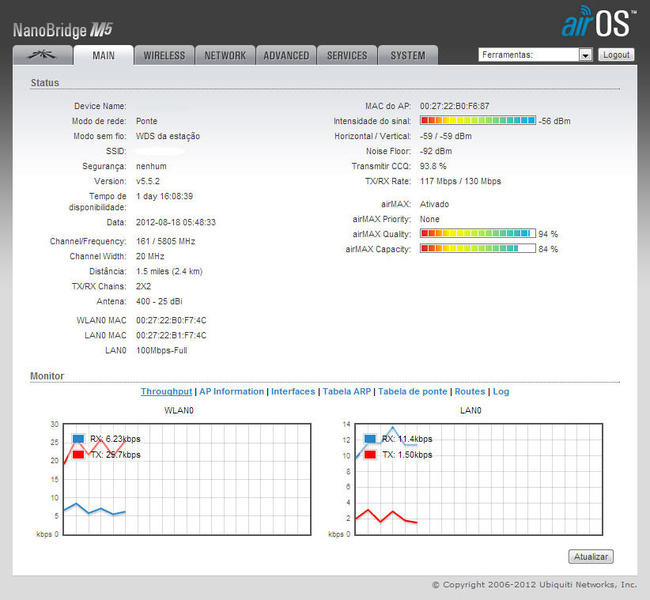Click the Noise Floor value -92 dBm
650x600 pixels.
click(x=436, y=151)
